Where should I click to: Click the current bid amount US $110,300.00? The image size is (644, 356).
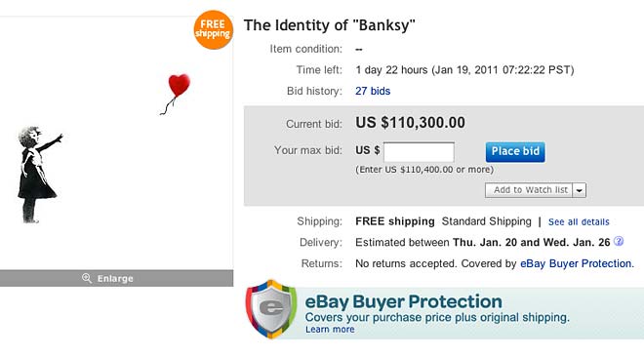[x=410, y=122]
